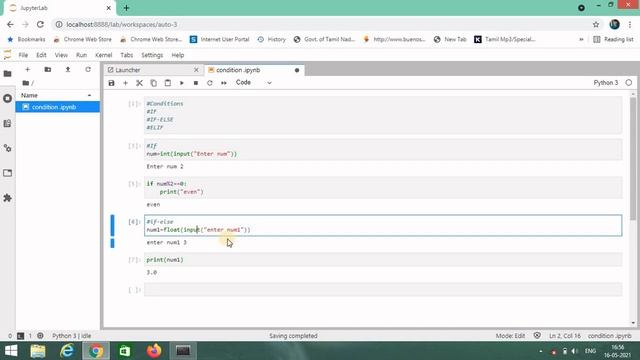Image resolution: width=640 pixels, height=360 pixels.
Task: Click the cell with if num%2==0
Action: 383,187
